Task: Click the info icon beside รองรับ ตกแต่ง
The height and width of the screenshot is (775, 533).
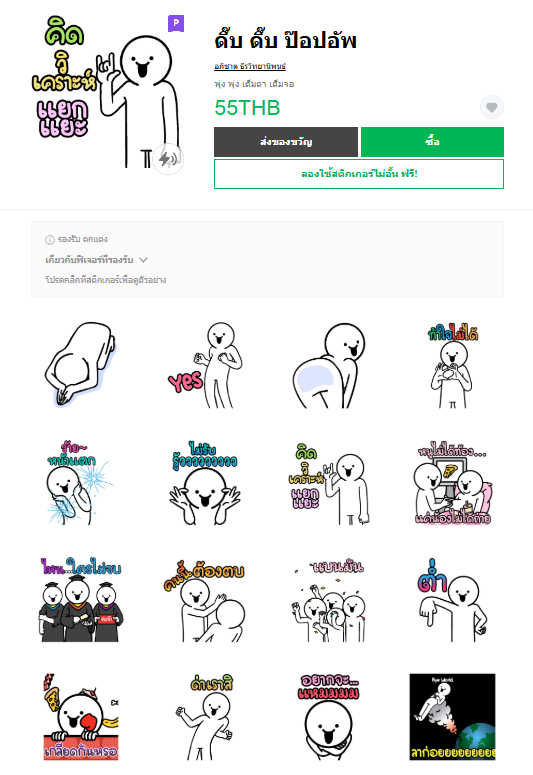Action: point(49,240)
